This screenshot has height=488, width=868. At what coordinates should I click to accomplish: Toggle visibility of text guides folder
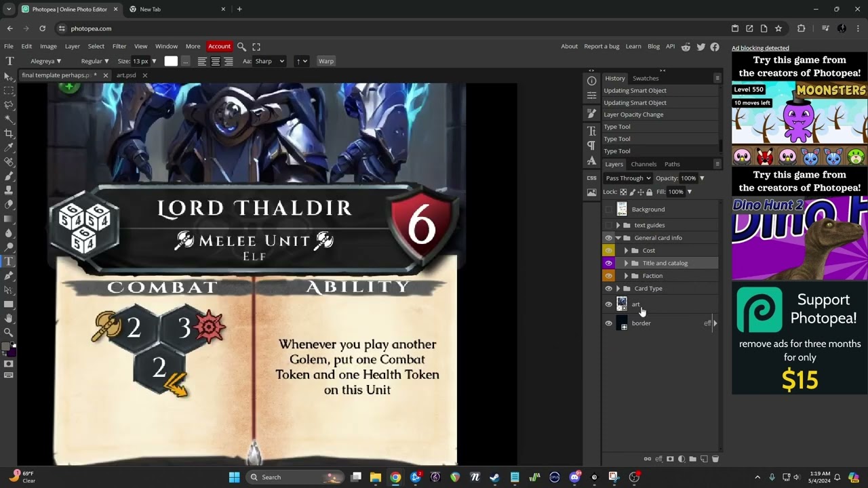[x=608, y=225]
